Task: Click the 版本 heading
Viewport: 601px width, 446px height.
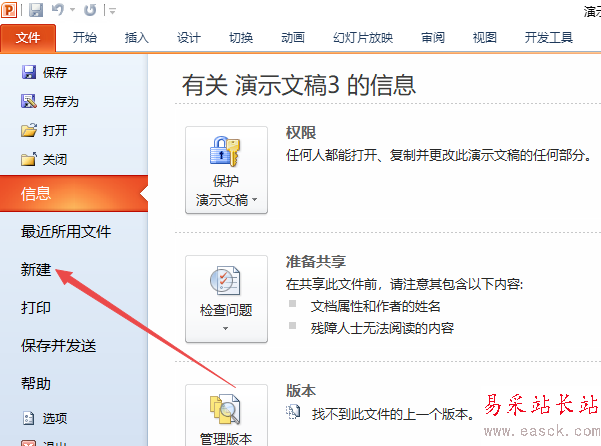Action: click(x=301, y=391)
